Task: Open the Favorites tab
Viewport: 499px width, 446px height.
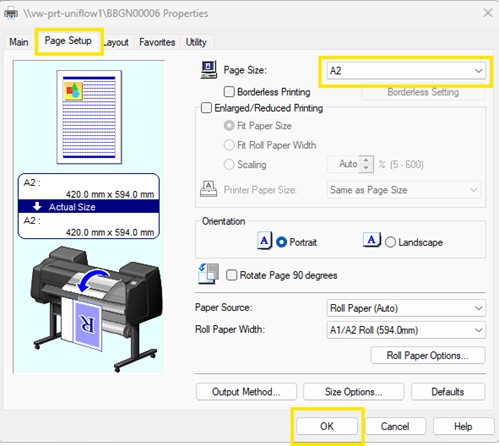Action: tap(157, 42)
